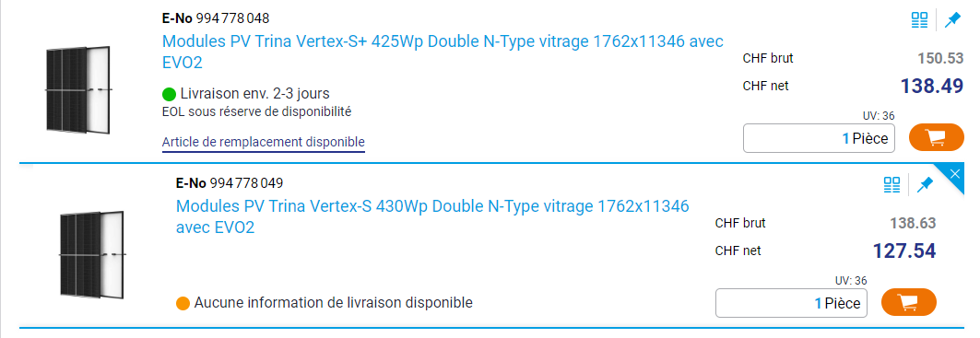The height and width of the screenshot is (338, 980).
Task: Click compare icon for Vertex-S+ 425Wp module
Action: click(919, 20)
